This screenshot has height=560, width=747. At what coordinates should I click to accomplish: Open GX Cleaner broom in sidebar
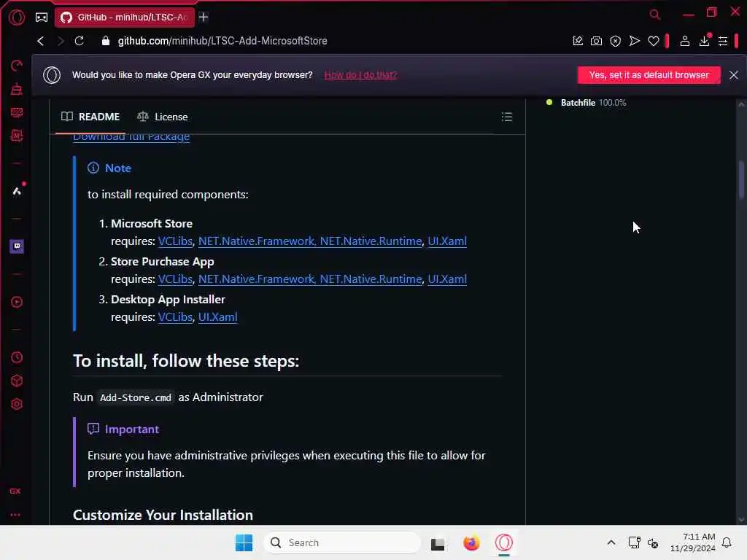pos(17,89)
